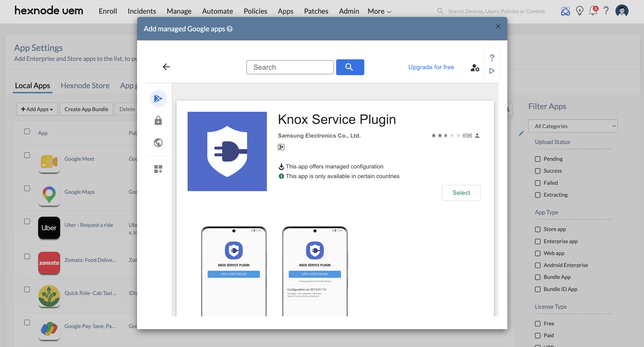Tick the Zomato row checkbox
The height and width of the screenshot is (347, 644).
click(27, 256)
